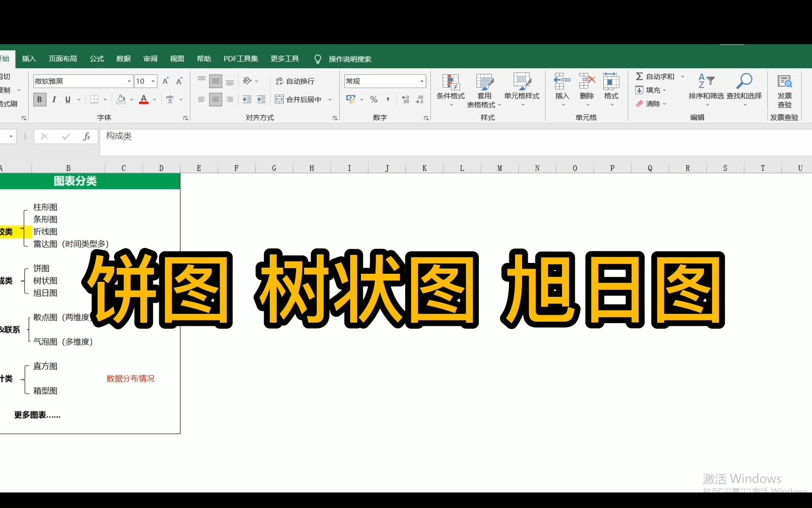812x508 pixels.
Task: Align text to vertical middle icon
Action: (x=216, y=81)
